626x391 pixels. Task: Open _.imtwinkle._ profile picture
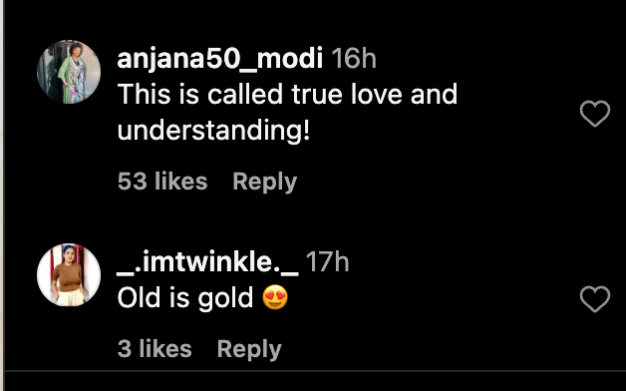click(x=69, y=275)
